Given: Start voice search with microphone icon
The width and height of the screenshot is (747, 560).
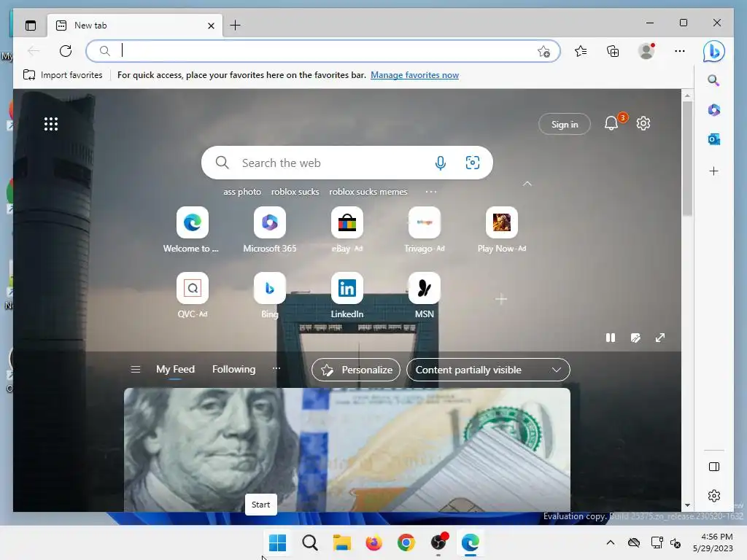Looking at the screenshot, I should (441, 163).
